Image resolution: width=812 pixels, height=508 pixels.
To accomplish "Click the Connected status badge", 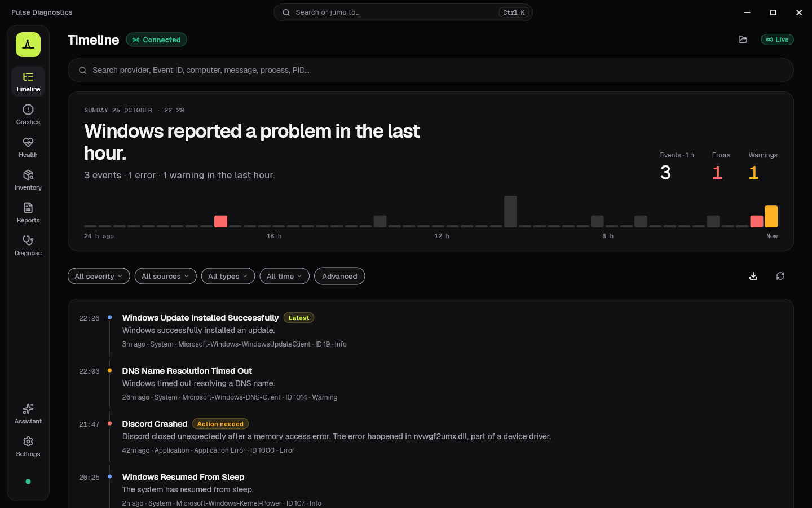I will click(156, 40).
